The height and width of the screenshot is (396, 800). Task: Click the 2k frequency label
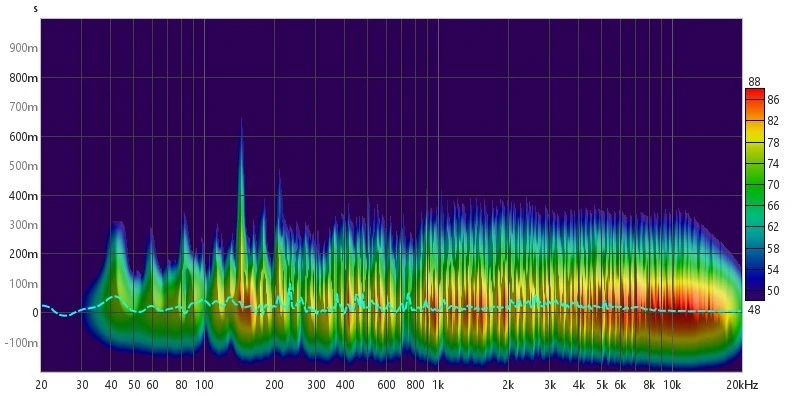click(x=508, y=384)
